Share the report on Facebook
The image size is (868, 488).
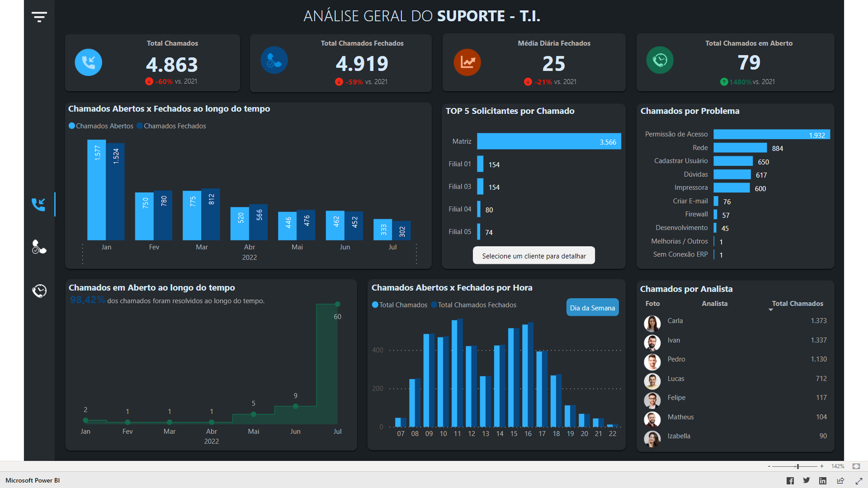click(790, 481)
